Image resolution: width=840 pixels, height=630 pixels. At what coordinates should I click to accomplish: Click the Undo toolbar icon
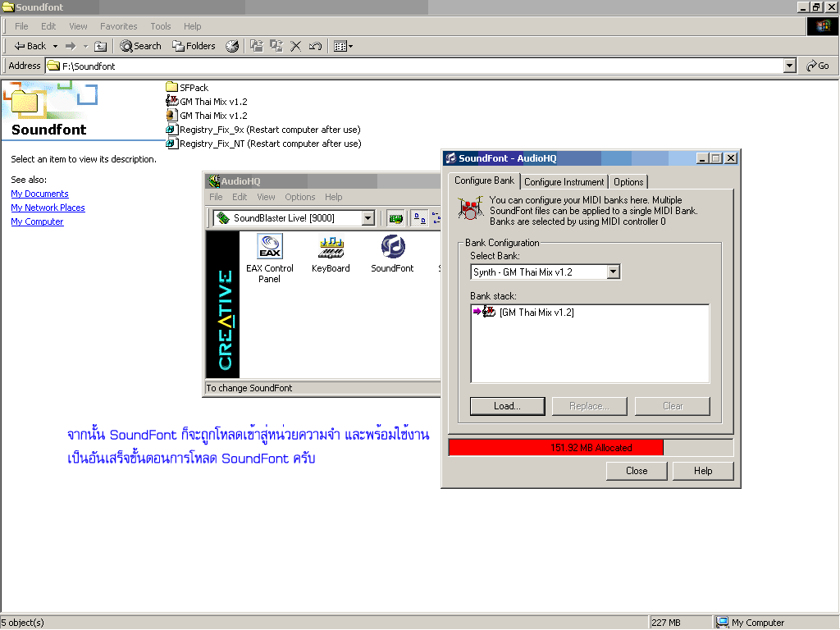pyautogui.click(x=315, y=47)
